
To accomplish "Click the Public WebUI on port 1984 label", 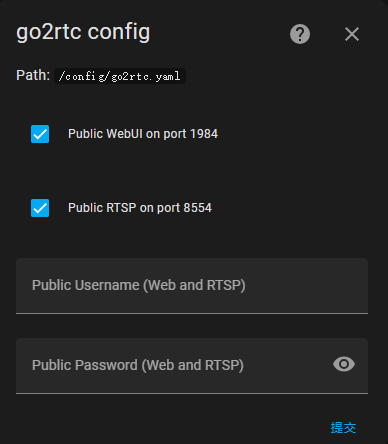I will click(143, 134).
